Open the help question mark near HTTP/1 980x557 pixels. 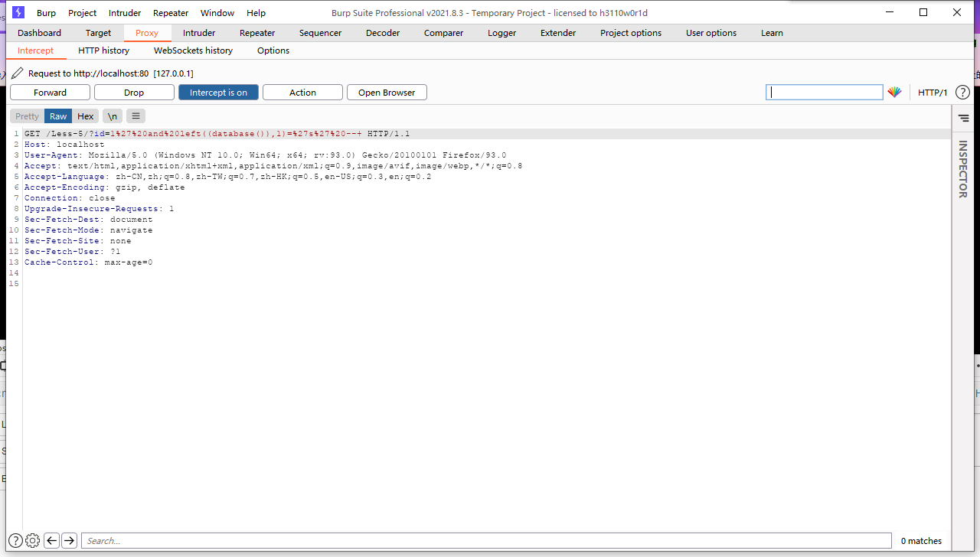coord(962,93)
